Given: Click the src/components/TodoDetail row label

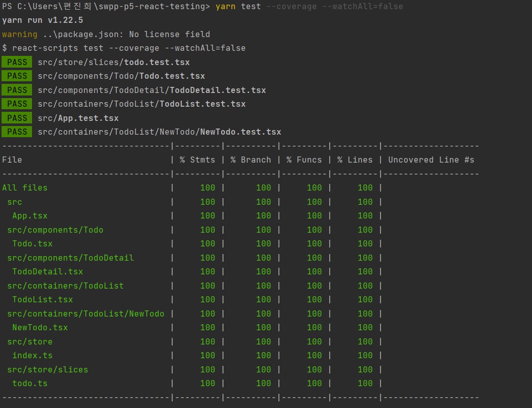Looking at the screenshot, I should (71, 258).
